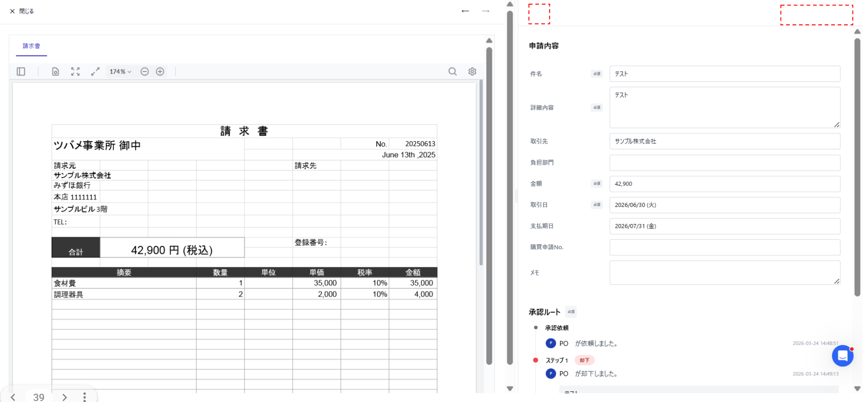Grab the 詳細内容 textarea resize handle

[836, 125]
